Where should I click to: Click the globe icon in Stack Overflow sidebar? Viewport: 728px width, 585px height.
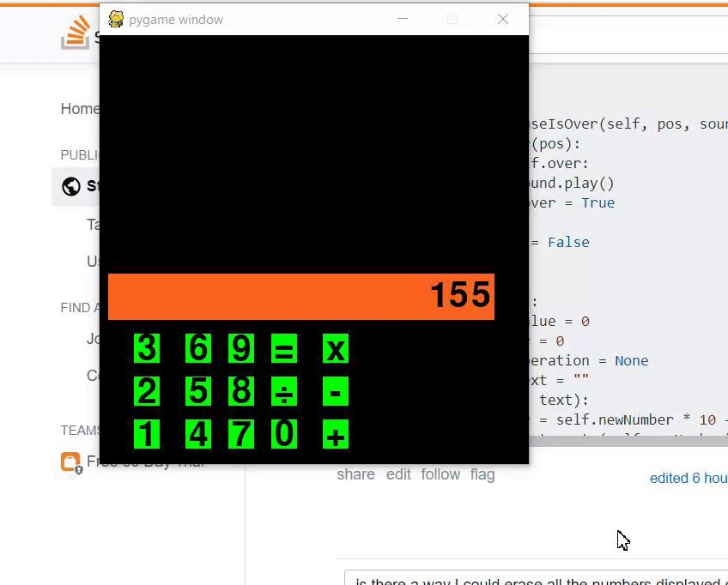tap(71, 186)
